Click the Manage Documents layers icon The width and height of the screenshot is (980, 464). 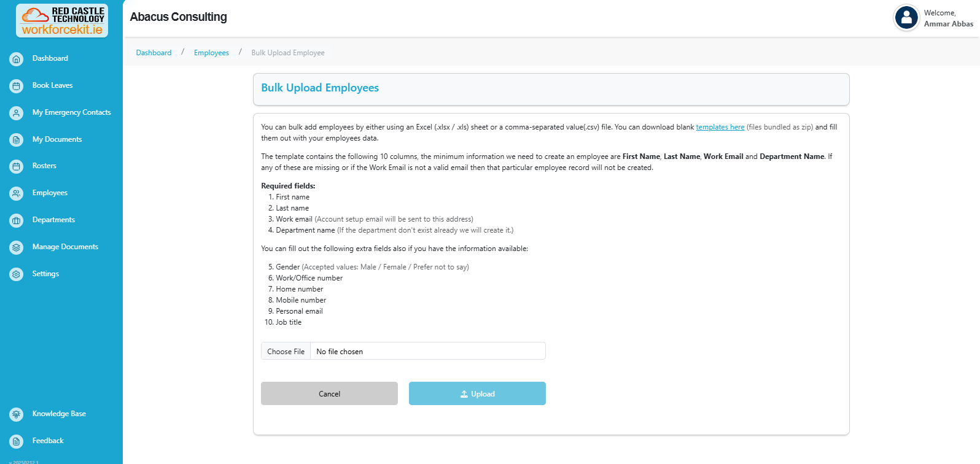(17, 247)
